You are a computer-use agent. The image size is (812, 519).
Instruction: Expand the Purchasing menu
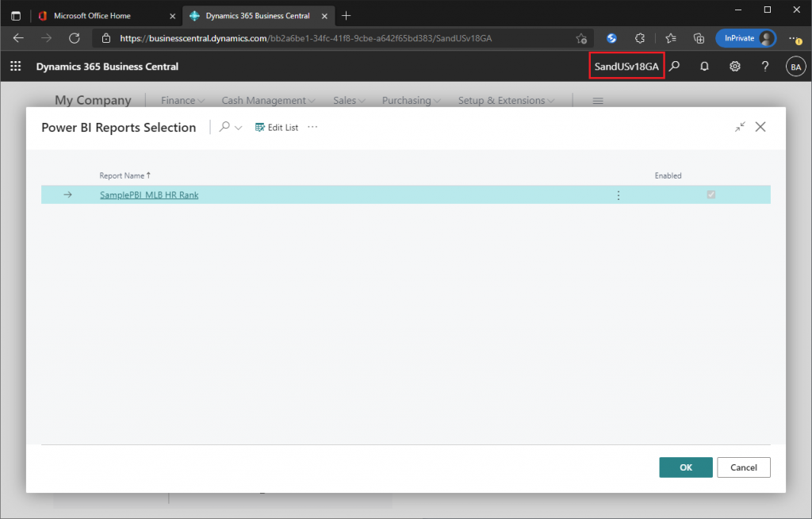tap(412, 100)
